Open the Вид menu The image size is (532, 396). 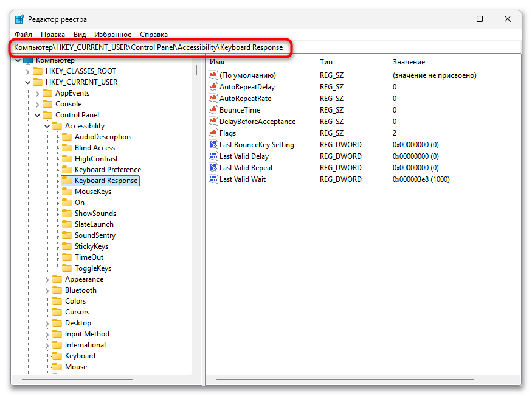(80, 35)
